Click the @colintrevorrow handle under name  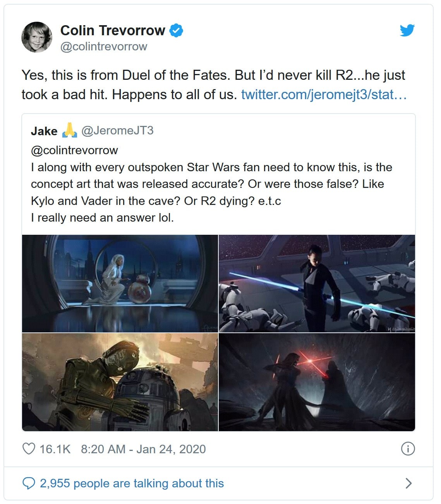tap(104, 46)
